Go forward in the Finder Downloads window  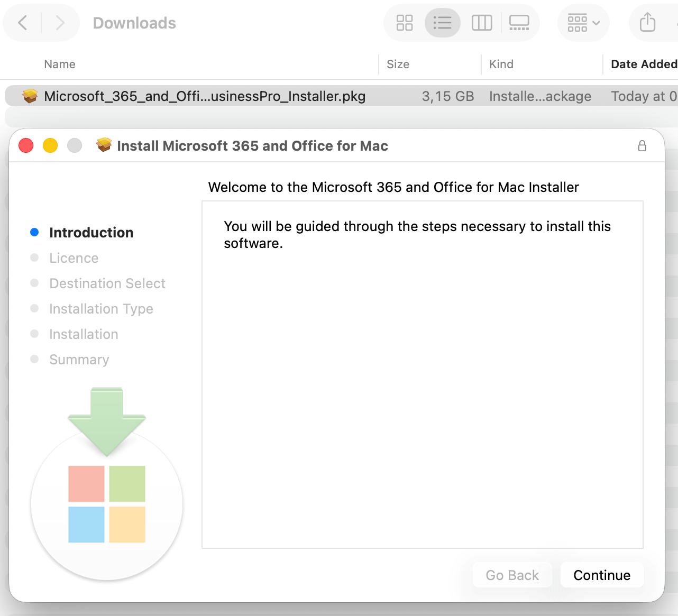(x=60, y=23)
